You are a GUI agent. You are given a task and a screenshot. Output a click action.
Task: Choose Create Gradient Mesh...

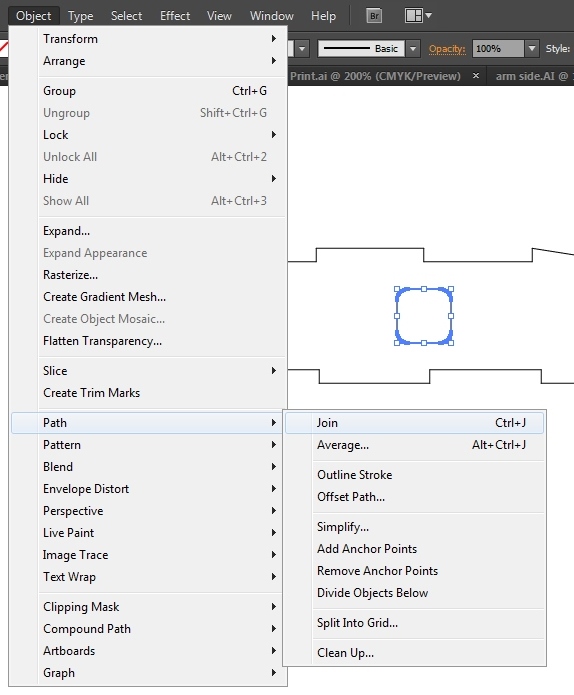148,297
